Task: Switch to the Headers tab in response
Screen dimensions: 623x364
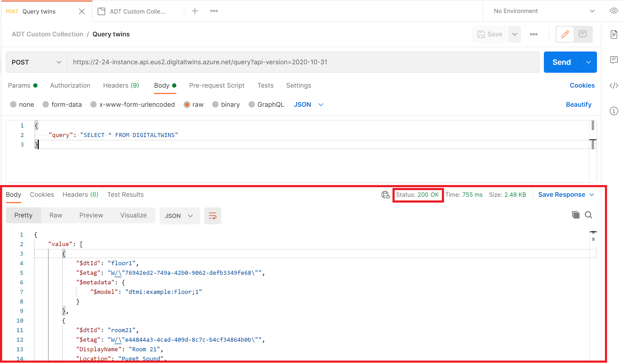Action: click(80, 195)
